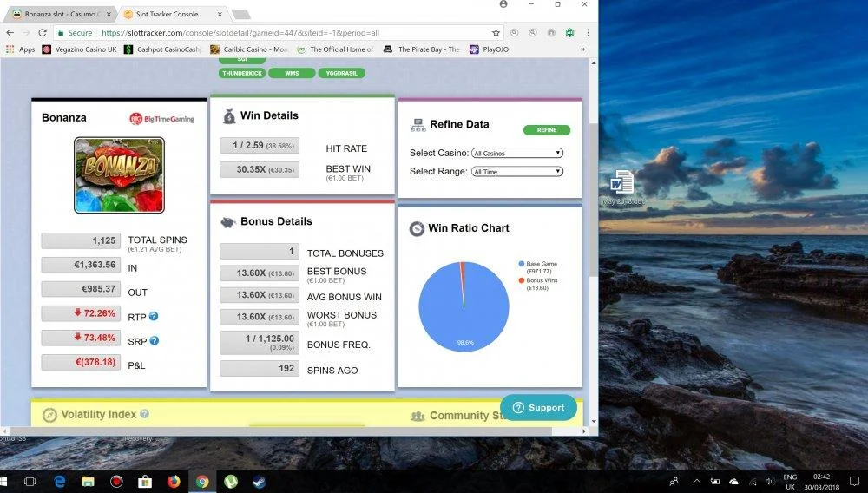The width and height of the screenshot is (868, 493).
Task: Open the Apps bookmarks shortcut
Action: (x=21, y=49)
